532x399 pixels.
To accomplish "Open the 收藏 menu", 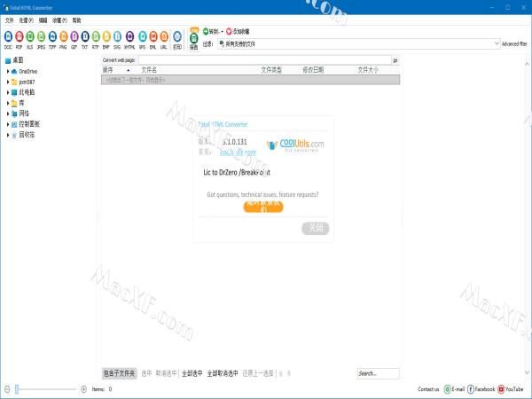I will 59,20.
